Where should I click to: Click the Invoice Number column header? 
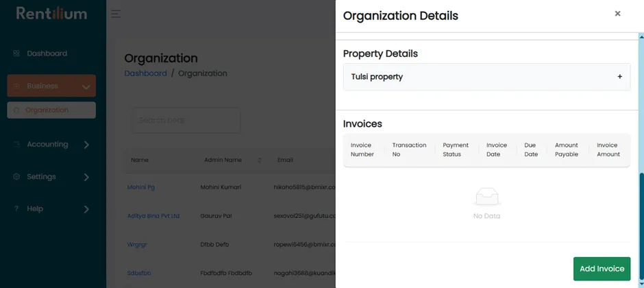362,150
